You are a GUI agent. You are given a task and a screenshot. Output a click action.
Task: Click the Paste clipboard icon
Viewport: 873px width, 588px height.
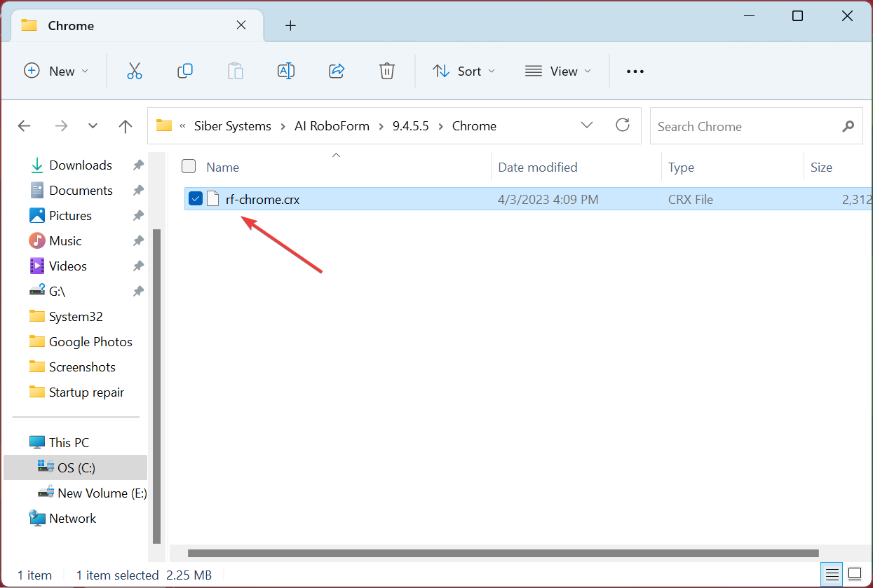click(x=236, y=71)
